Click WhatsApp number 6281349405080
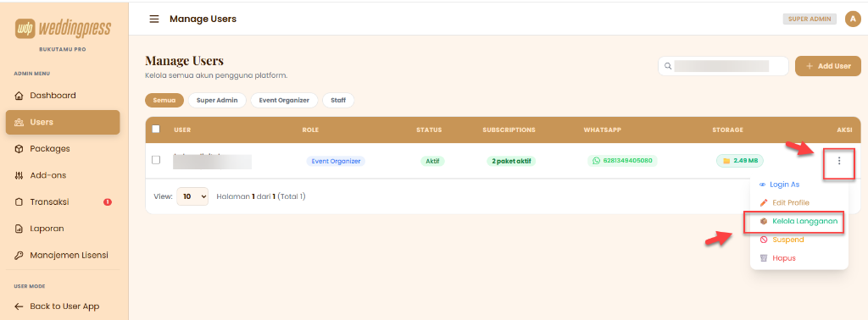 [627, 161]
